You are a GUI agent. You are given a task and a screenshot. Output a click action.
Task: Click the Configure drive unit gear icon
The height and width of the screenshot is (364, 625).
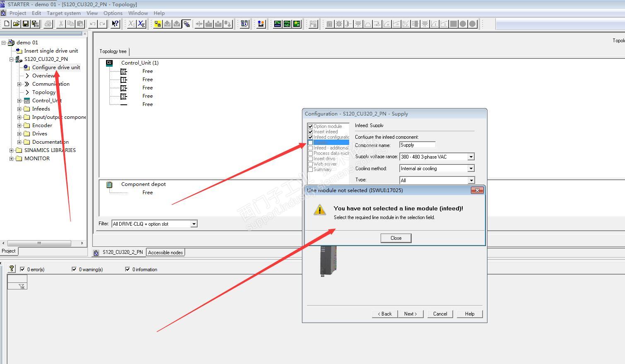point(26,67)
